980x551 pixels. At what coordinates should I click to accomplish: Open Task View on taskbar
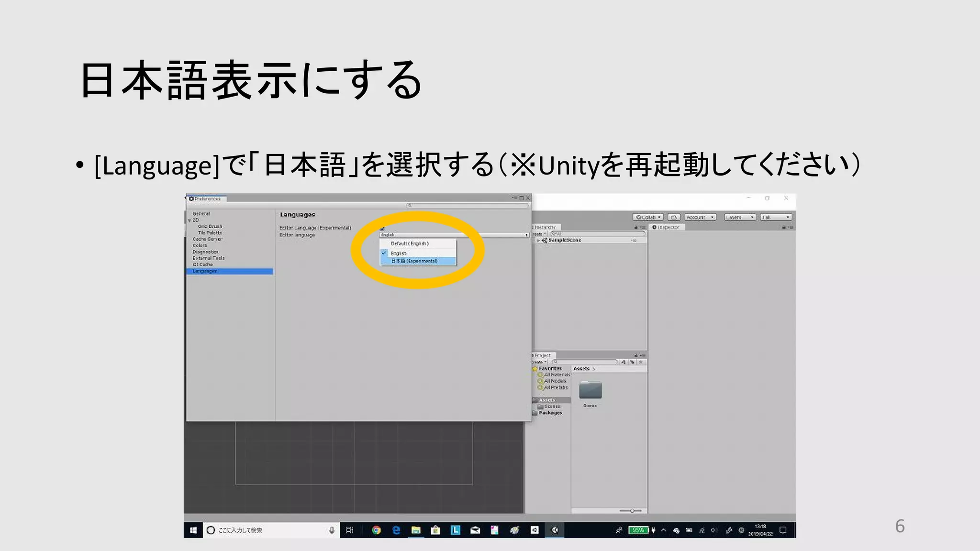tap(349, 530)
